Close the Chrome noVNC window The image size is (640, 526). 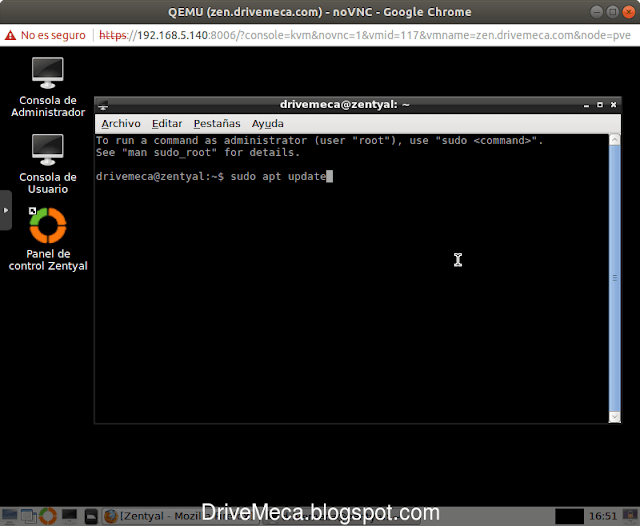[x=628, y=12]
